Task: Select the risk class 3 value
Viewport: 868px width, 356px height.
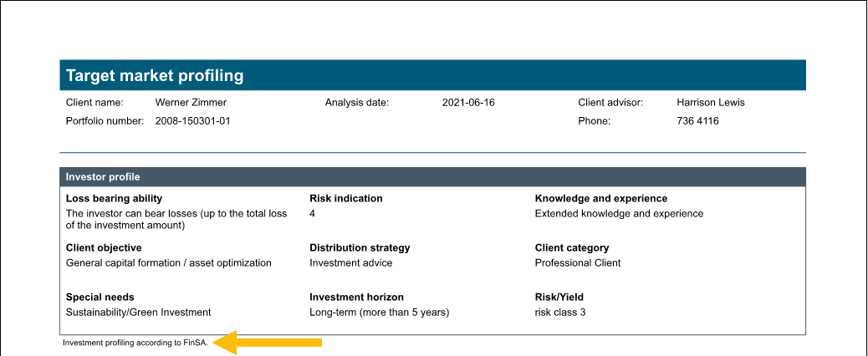Action: pyautogui.click(x=559, y=312)
